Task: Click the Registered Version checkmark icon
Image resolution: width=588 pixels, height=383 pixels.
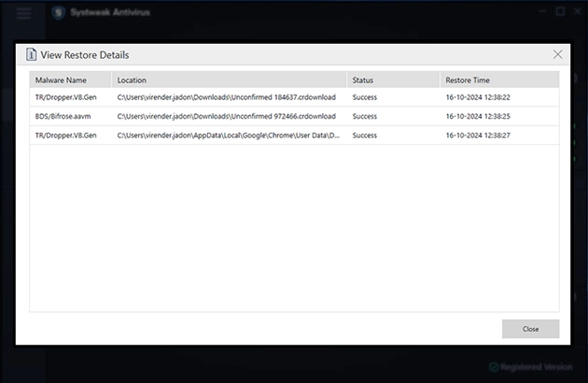Action: [x=494, y=367]
